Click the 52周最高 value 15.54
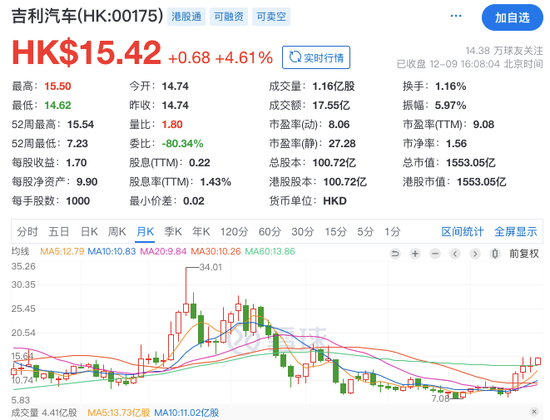The height and width of the screenshot is (420, 550). (81, 124)
